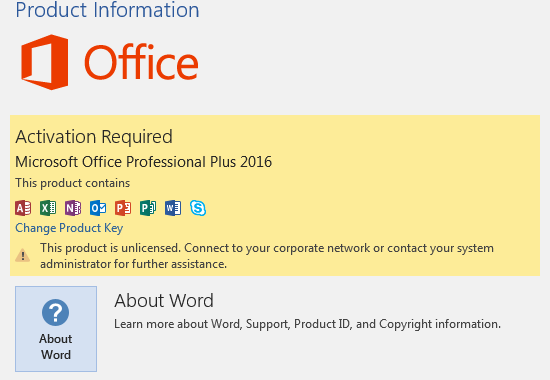Click the teal Publisher app icon
The image size is (550, 380).
pyautogui.click(x=148, y=208)
